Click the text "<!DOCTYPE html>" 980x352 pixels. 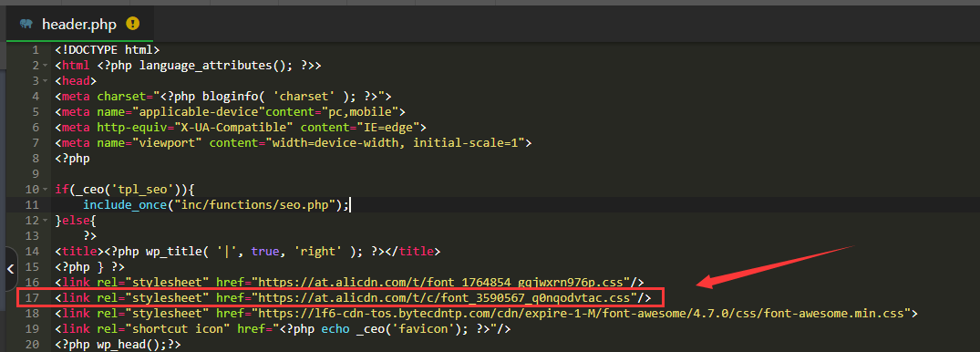pyautogui.click(x=108, y=50)
